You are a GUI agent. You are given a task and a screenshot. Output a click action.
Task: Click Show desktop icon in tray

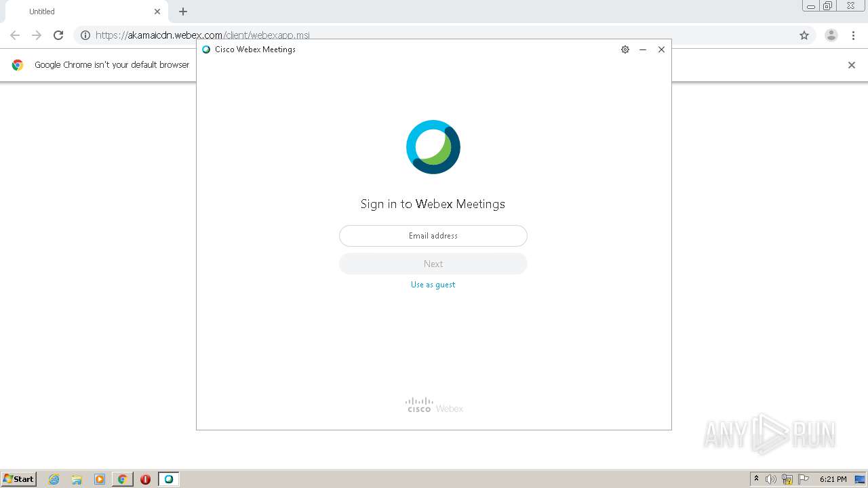point(861,479)
